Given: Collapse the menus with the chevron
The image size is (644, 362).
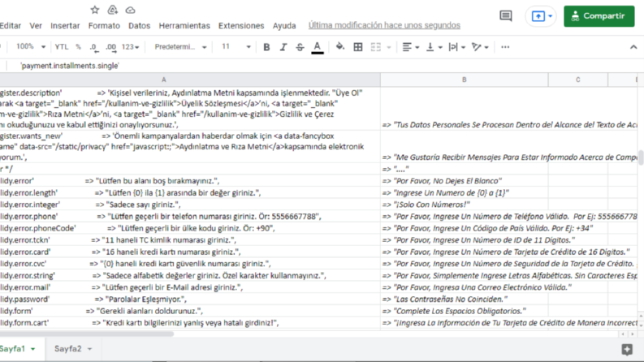Looking at the screenshot, I should pyautogui.click(x=633, y=47).
